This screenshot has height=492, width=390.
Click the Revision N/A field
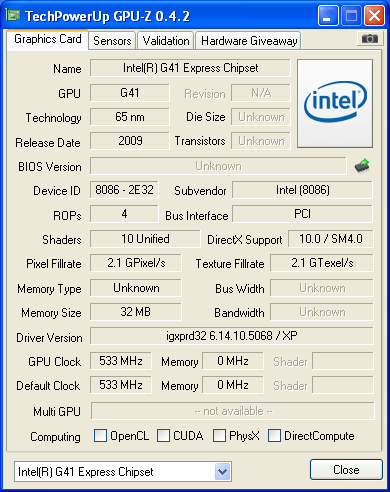click(x=261, y=93)
